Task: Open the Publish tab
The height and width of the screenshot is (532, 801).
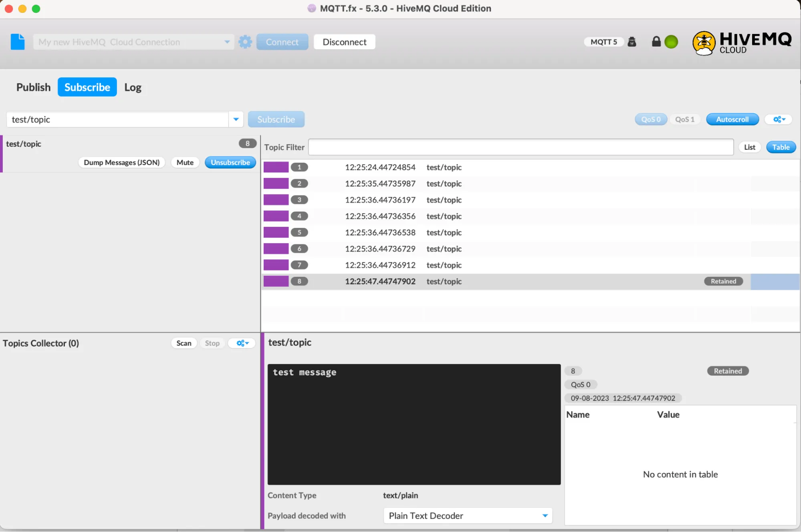Action: click(33, 87)
